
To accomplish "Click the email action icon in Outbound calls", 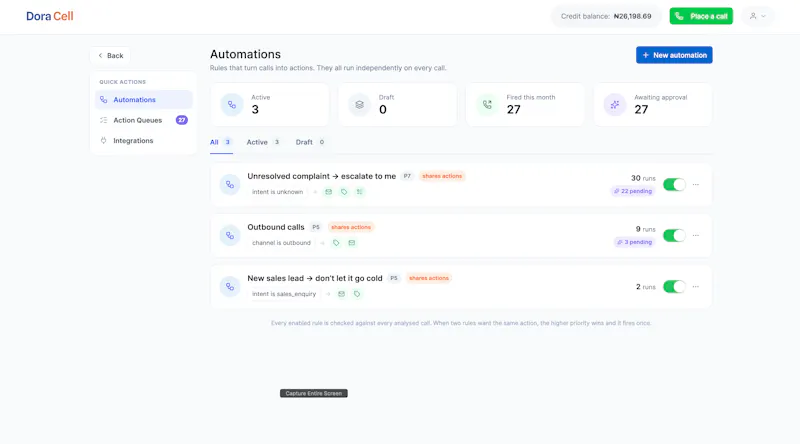I will [352, 243].
